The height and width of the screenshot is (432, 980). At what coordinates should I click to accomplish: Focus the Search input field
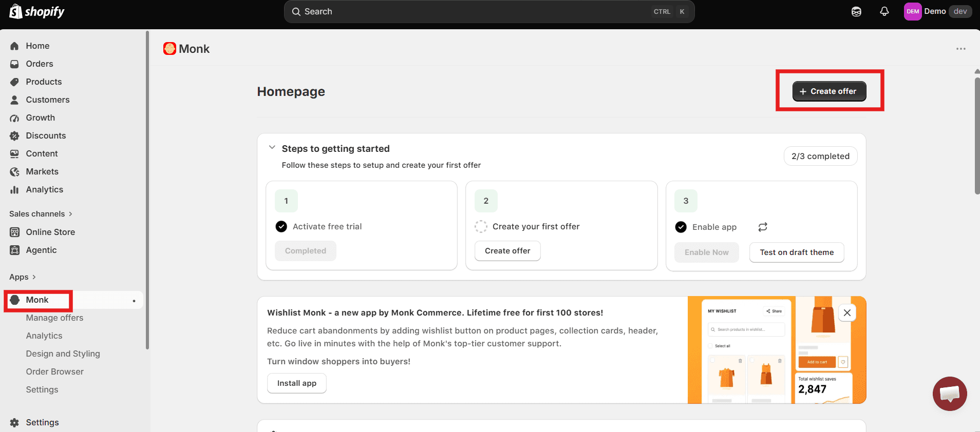pyautogui.click(x=489, y=11)
